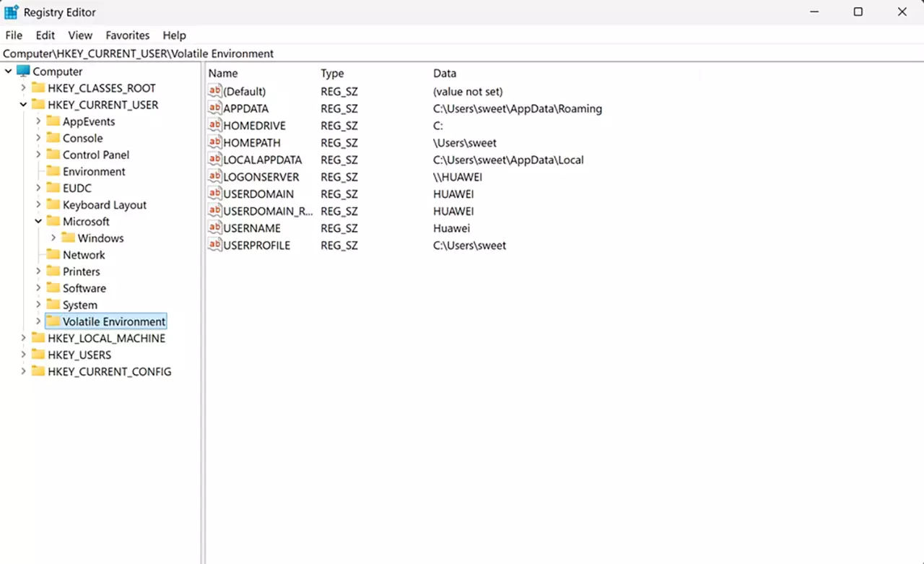Click the Console folder icon

tap(53, 138)
